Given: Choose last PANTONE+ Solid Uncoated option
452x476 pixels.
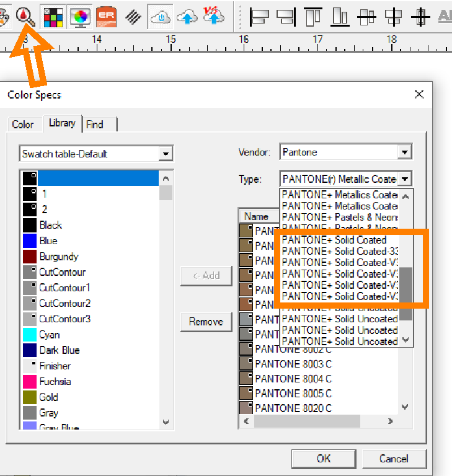Looking at the screenshot, I should [x=340, y=342].
